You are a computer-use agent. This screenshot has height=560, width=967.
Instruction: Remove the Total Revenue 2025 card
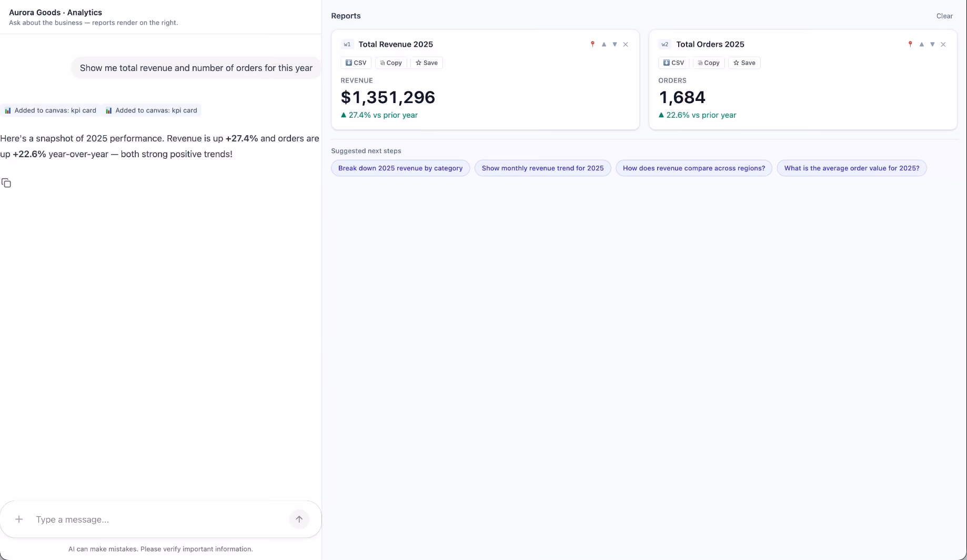[x=626, y=44]
